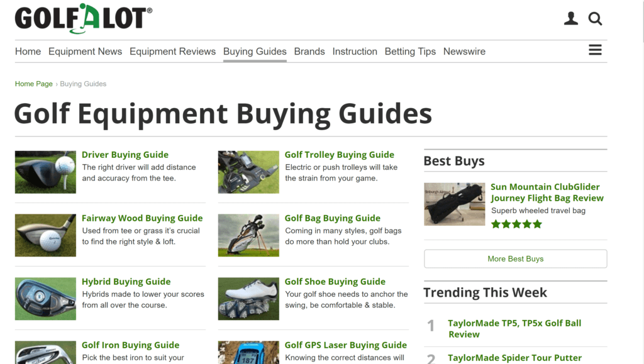Click the fairway wood thumbnail
Image resolution: width=644 pixels, height=364 pixels.
[45, 235]
